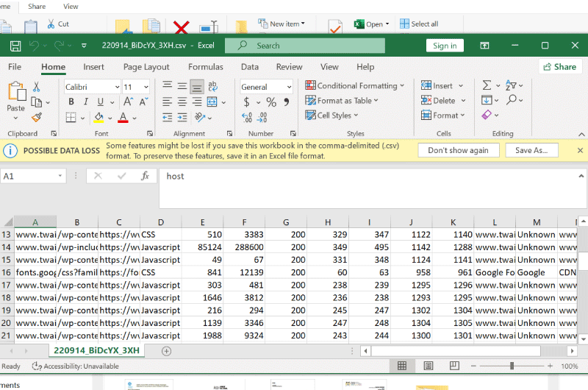Cut selection using the scissors icon

point(36,87)
